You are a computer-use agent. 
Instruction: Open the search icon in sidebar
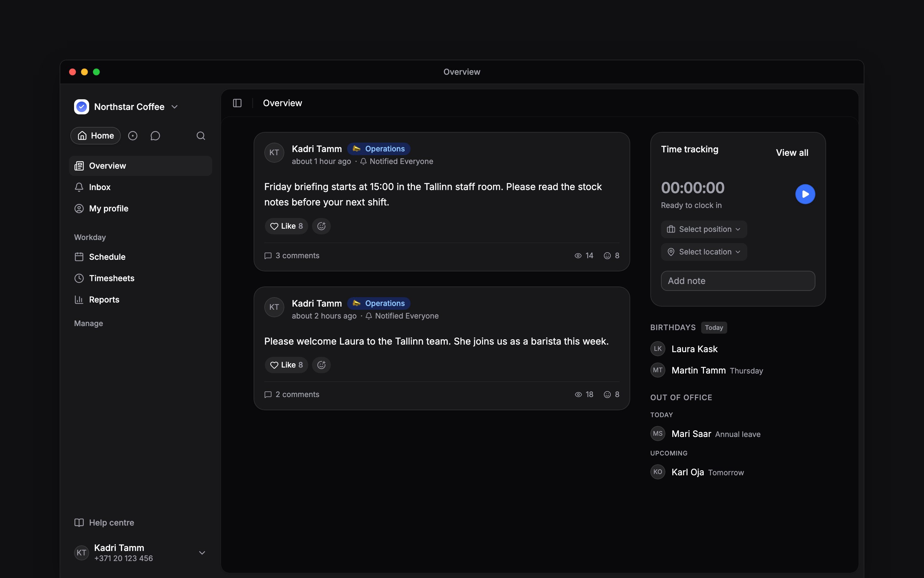pos(201,136)
